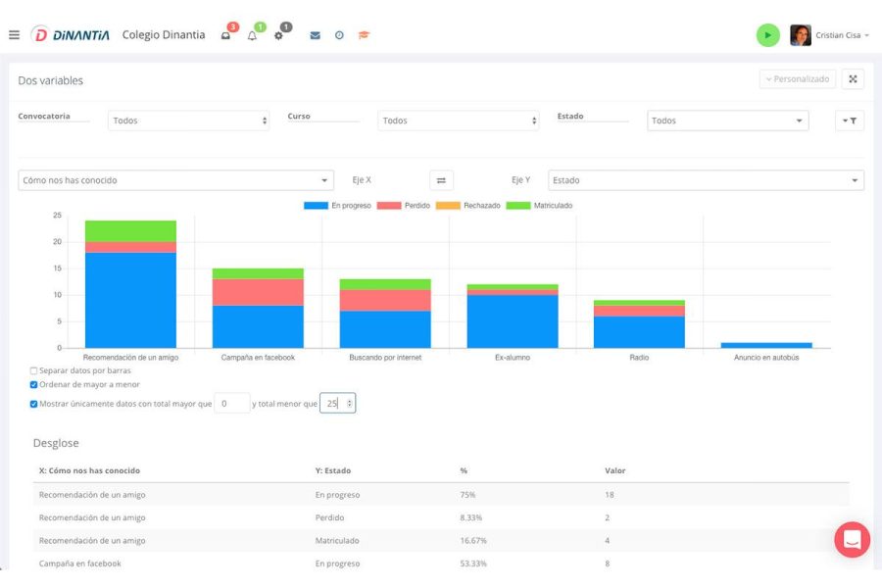The width and height of the screenshot is (882, 588).
Task: Toggle Mostrar únicamente datos con total checkbox
Action: pyautogui.click(x=33, y=404)
